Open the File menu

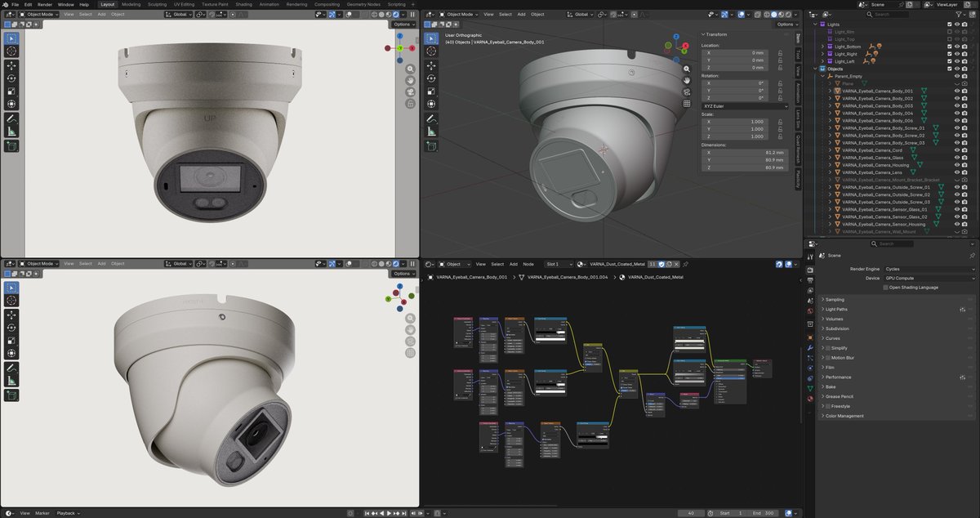[x=15, y=4]
